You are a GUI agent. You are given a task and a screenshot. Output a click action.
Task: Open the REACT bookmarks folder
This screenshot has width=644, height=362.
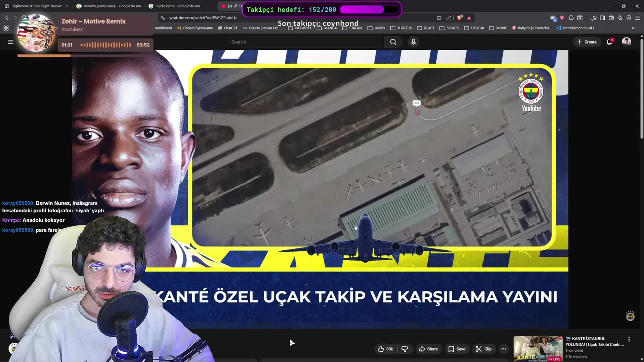click(x=425, y=28)
